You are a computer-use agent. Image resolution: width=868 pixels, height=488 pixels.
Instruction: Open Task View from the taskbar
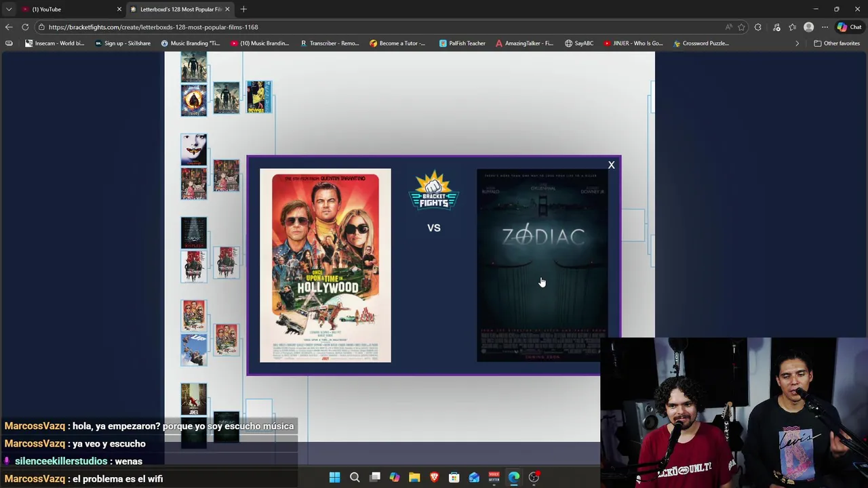375,478
